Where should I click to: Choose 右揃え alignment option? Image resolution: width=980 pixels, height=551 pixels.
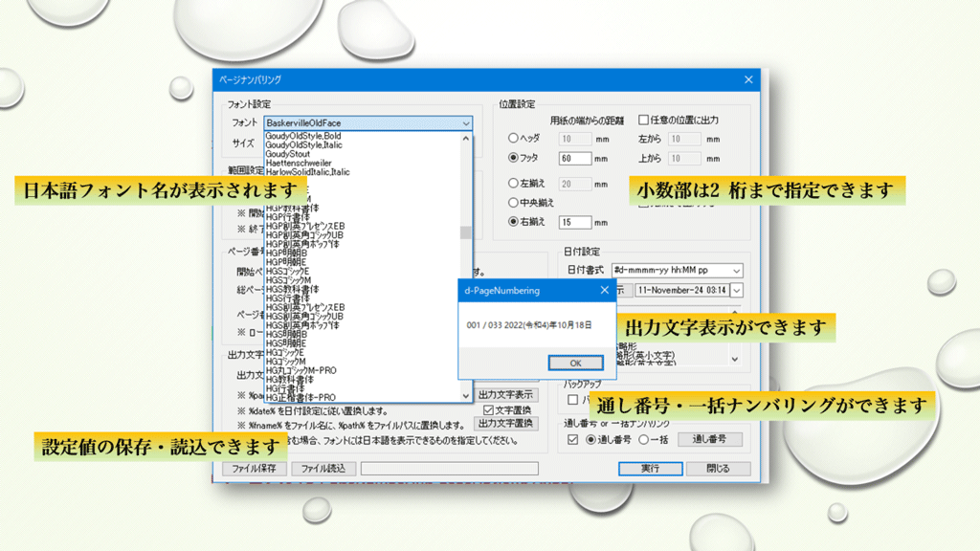514,222
